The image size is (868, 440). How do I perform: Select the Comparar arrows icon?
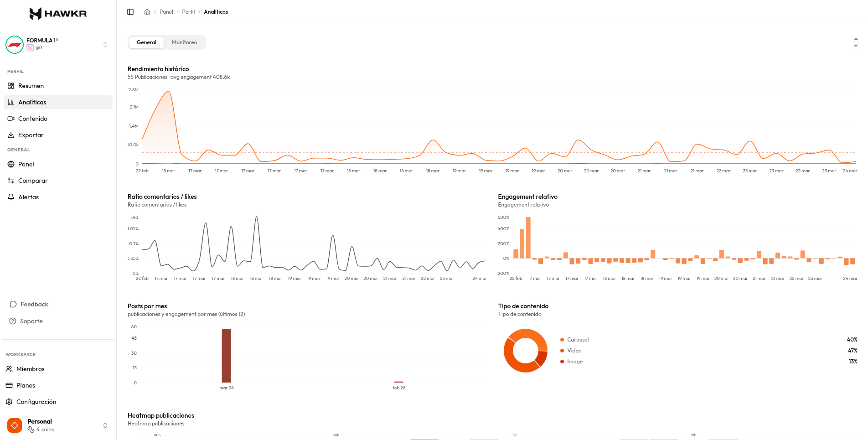11,181
